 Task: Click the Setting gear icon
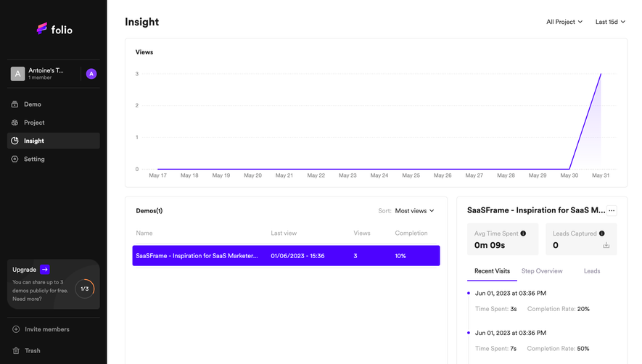(15, 159)
